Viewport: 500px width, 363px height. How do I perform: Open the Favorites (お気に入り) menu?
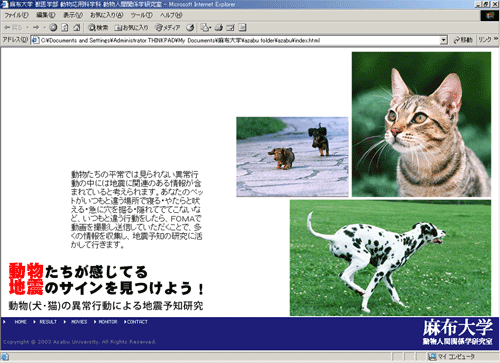tap(107, 15)
